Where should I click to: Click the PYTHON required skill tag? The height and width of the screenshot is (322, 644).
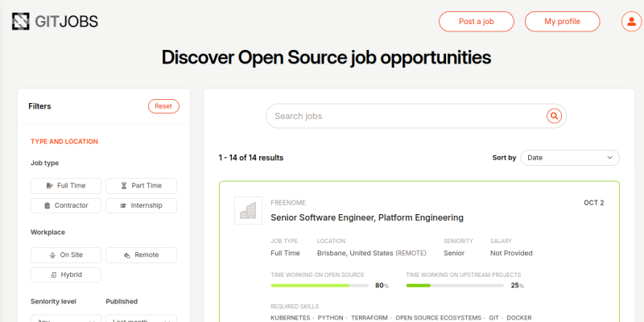331,318
